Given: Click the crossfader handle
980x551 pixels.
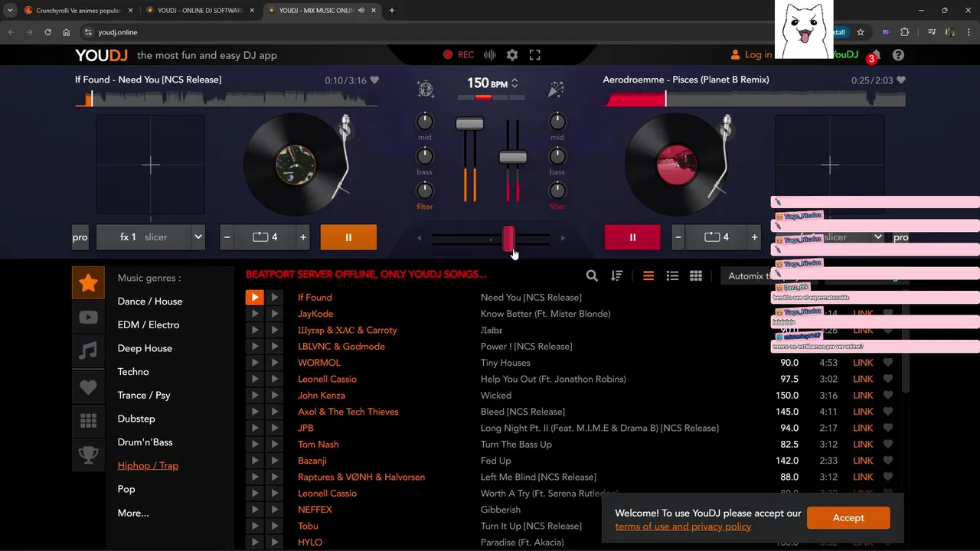Looking at the screenshot, I should 508,238.
